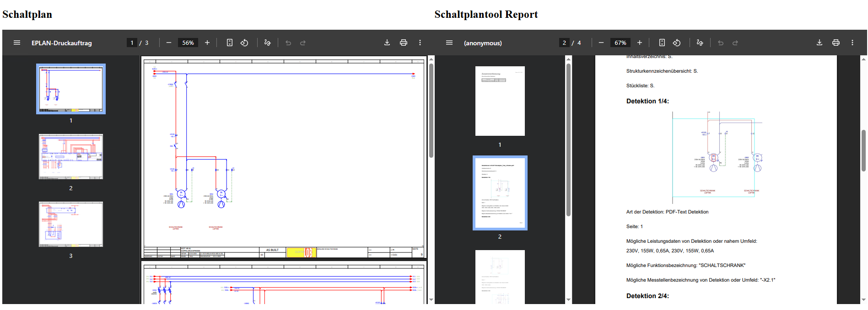Zoom in on the Schaltplan viewer

[x=207, y=43]
